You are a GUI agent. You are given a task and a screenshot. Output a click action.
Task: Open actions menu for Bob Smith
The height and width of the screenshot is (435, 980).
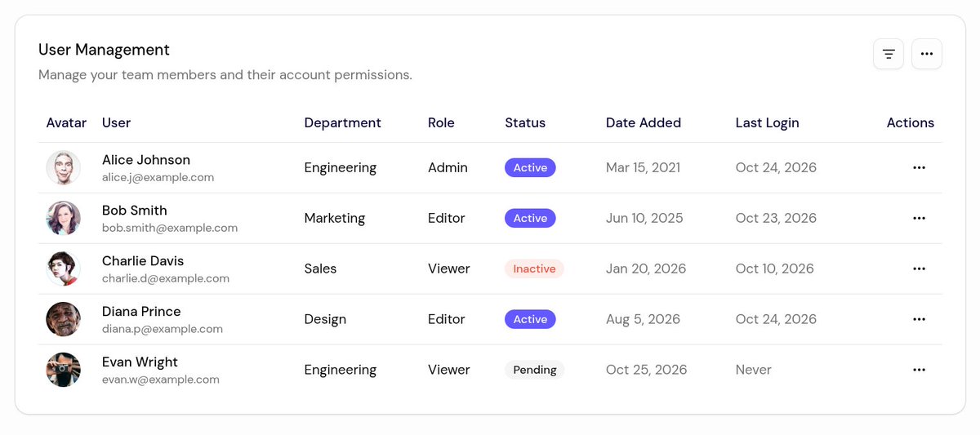919,218
